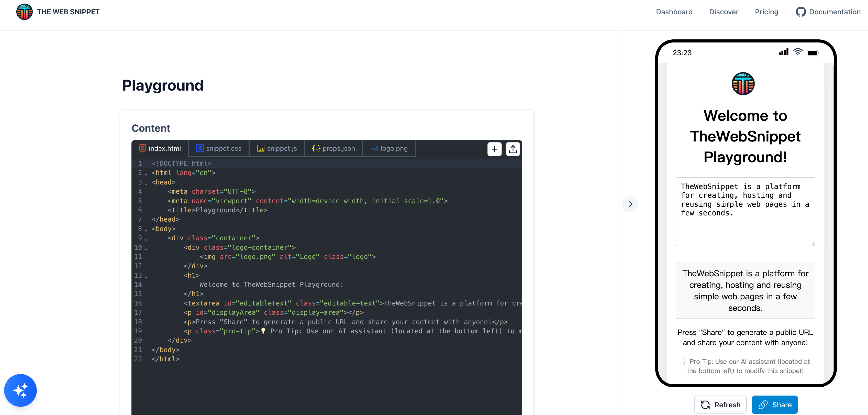The image size is (868, 415).
Task: Click into the editable textarea in preview
Action: (745, 211)
